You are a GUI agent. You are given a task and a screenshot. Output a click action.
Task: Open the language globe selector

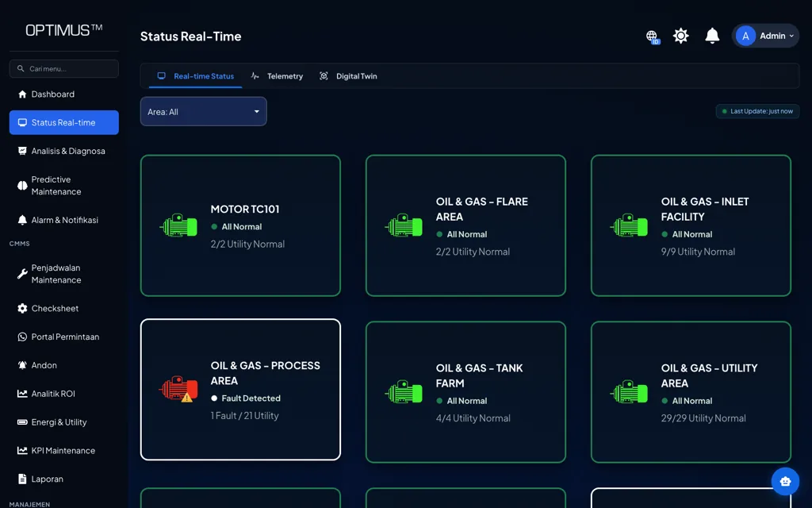653,37
